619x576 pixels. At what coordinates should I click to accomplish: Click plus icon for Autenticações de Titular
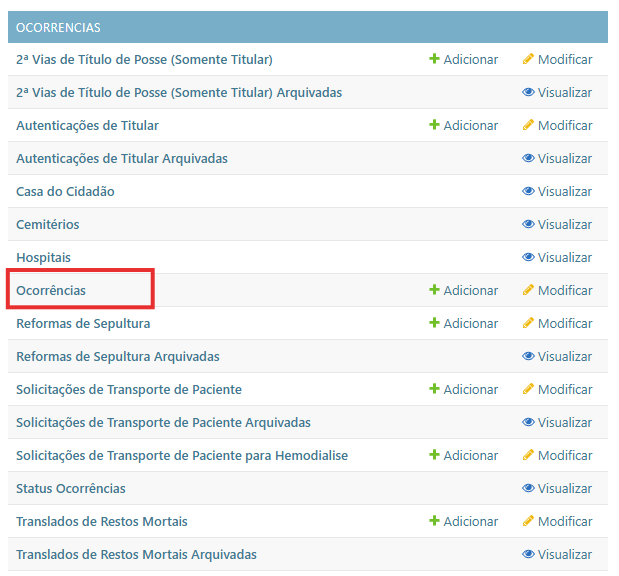(x=434, y=125)
